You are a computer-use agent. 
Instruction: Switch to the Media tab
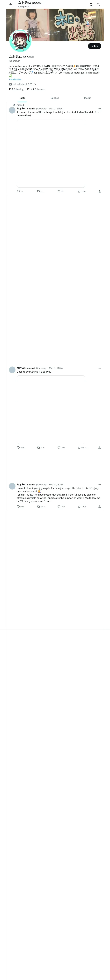pos(88,98)
